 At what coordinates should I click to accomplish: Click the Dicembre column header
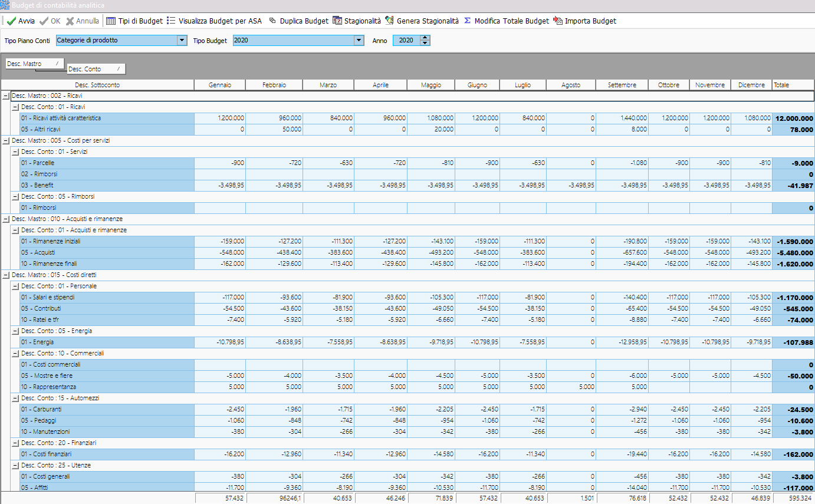point(751,85)
